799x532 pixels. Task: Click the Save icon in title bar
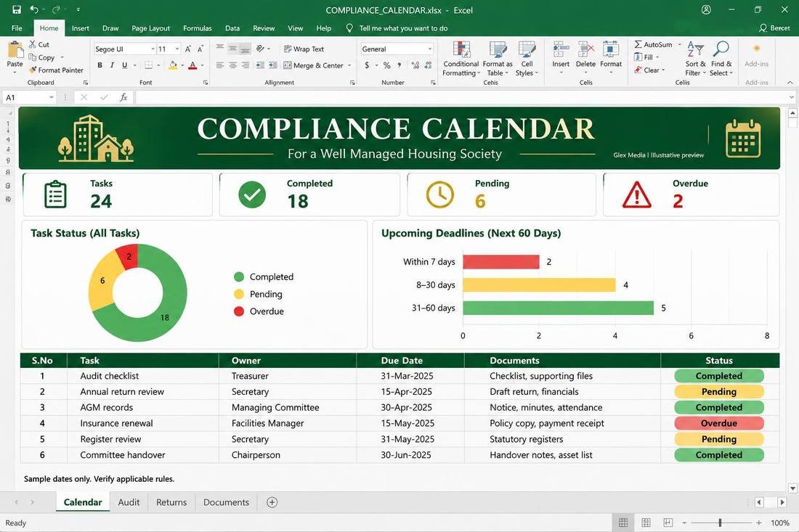(16, 9)
